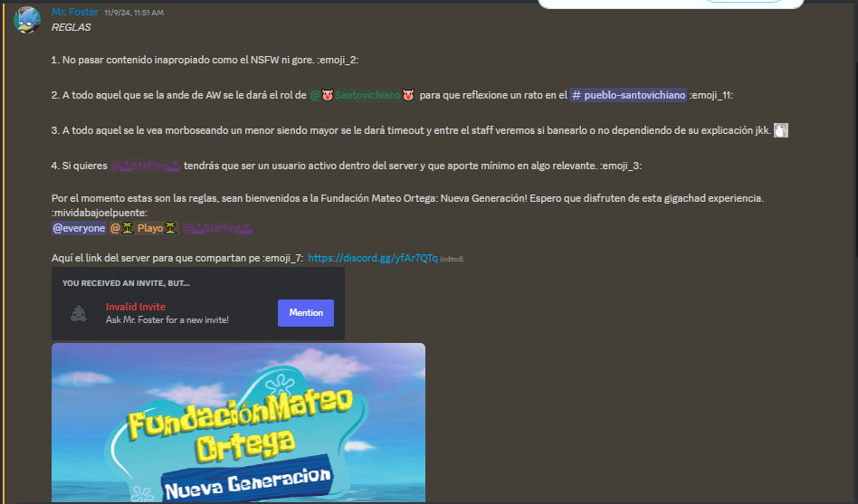Click the @everyone mention
Image resolution: width=858 pixels, height=504 pixels.
pyautogui.click(x=79, y=228)
